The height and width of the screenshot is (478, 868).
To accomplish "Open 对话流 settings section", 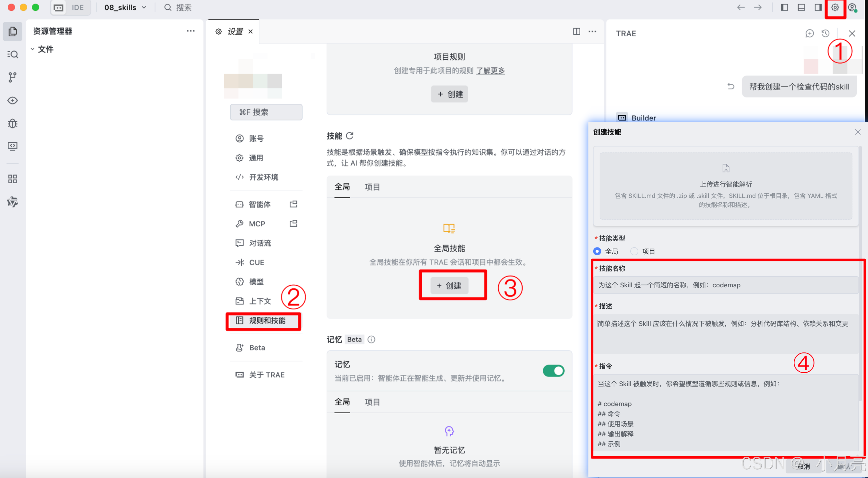I will point(266,243).
